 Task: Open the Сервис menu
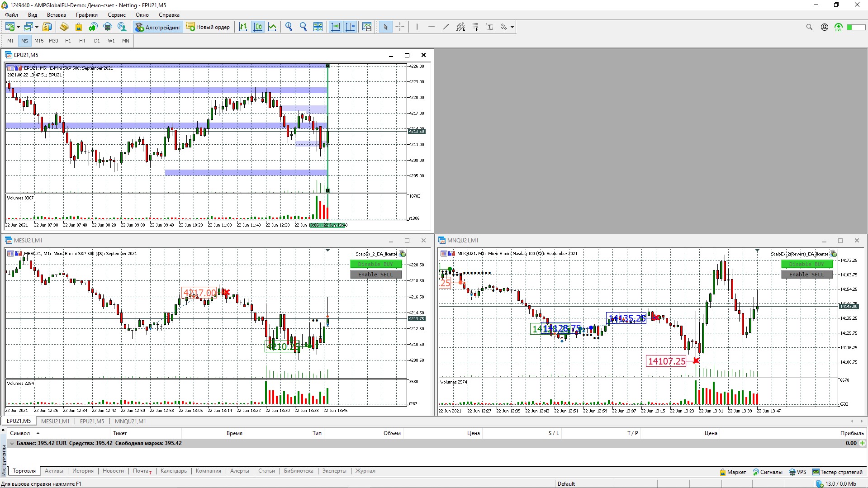pyautogui.click(x=117, y=15)
